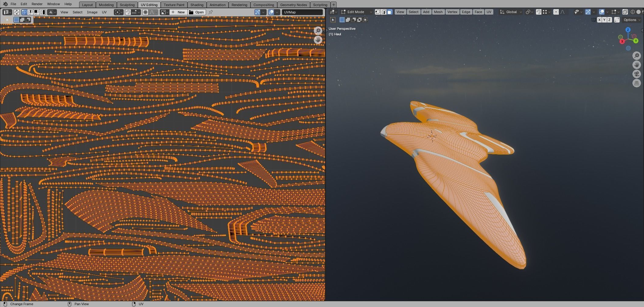The height and width of the screenshot is (307, 644).
Task: Toggle gizmos in the UV editor
Action: 257,12
